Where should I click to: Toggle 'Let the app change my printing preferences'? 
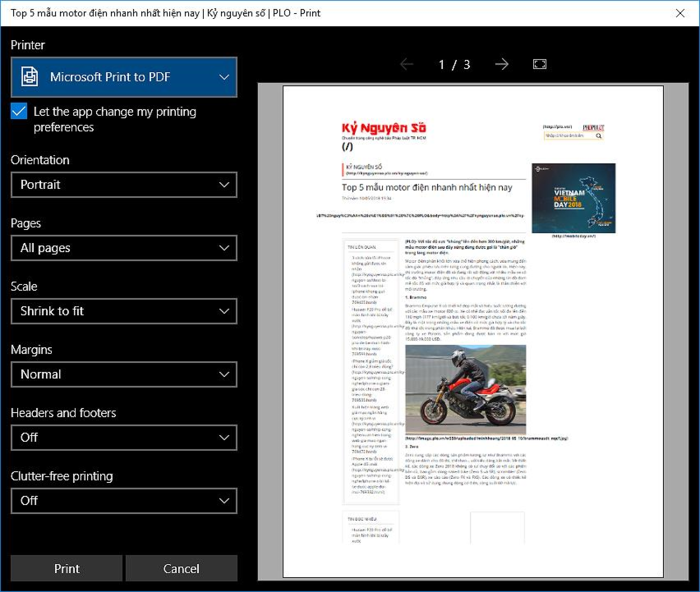pos(19,112)
